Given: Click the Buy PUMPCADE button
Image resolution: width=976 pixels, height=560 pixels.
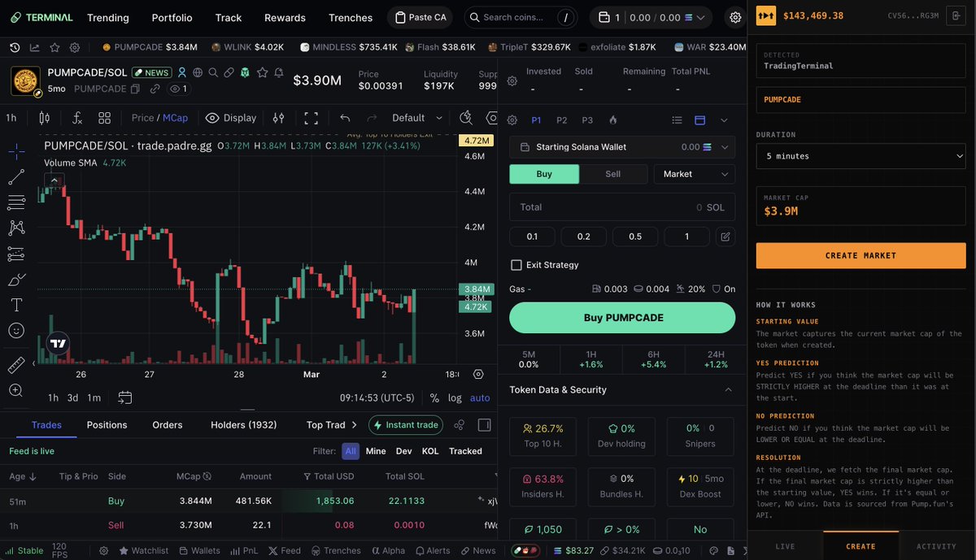Looking at the screenshot, I should pyautogui.click(x=622, y=318).
